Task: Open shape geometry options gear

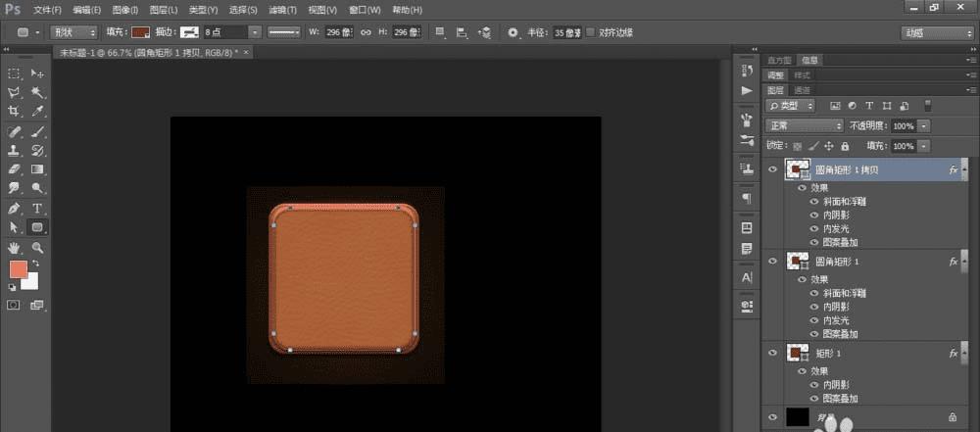Action: click(513, 32)
